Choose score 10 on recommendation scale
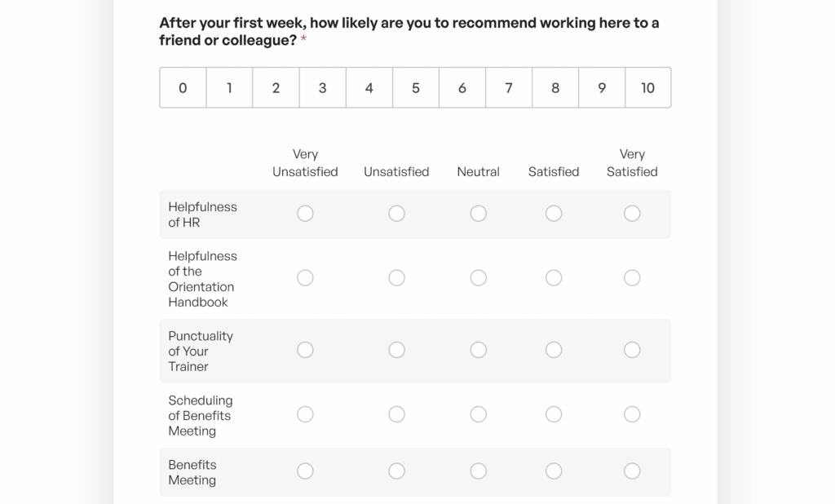The width and height of the screenshot is (835, 504). tap(647, 88)
